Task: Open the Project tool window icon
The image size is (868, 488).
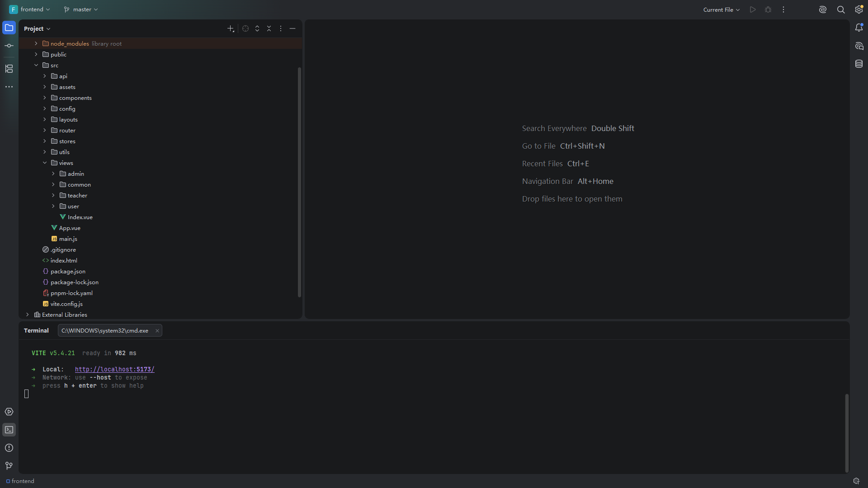Action: pyautogui.click(x=9, y=28)
